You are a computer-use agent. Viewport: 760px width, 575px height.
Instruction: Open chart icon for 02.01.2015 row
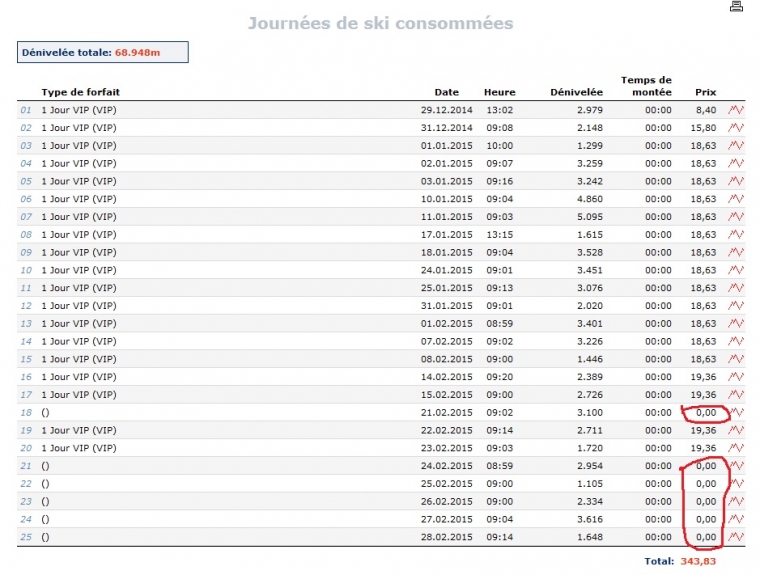point(736,163)
